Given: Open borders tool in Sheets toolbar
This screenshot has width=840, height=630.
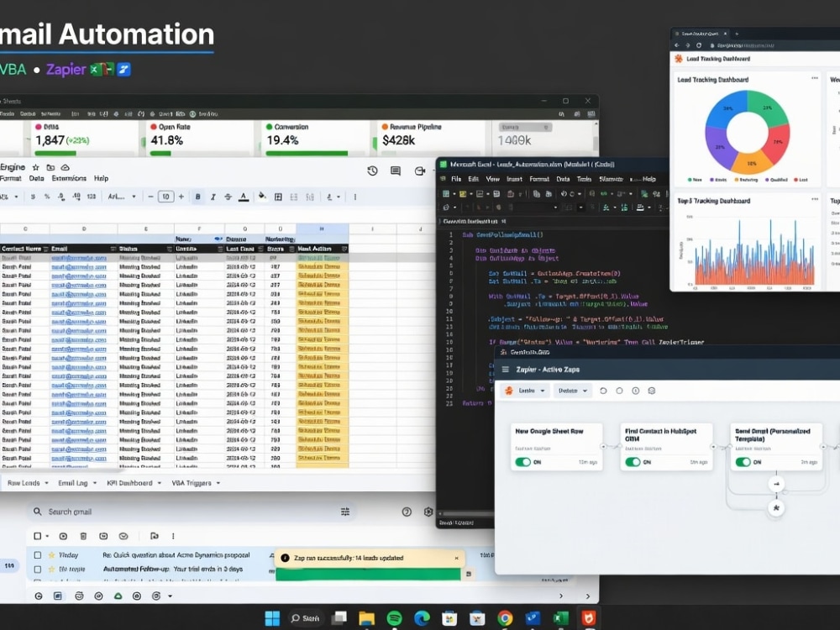Looking at the screenshot, I should (x=278, y=197).
